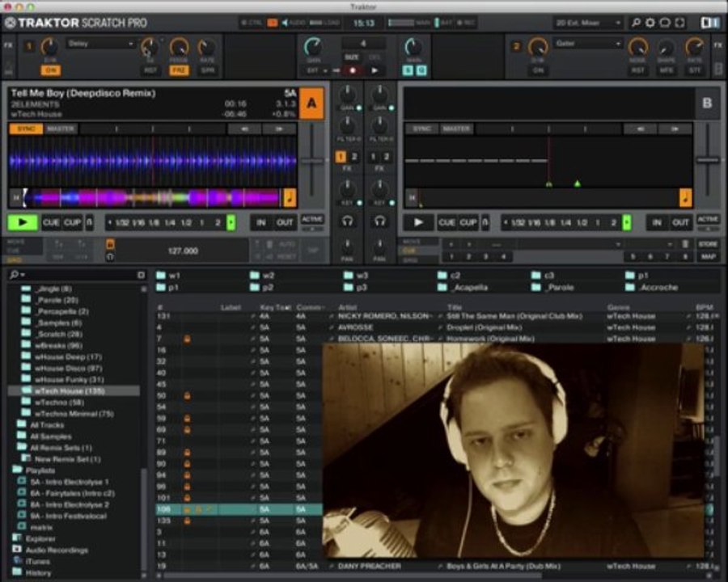728x582 pixels.
Task: Cue headphones for channel B
Action: point(380,221)
